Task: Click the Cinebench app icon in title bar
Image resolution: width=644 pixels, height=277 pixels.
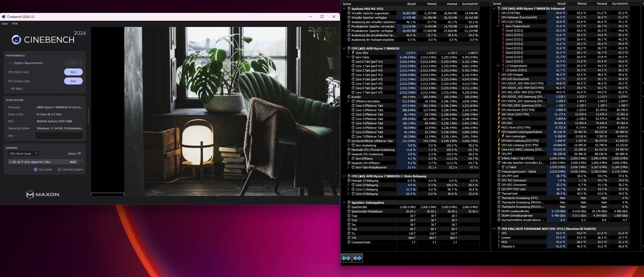Action: (4, 17)
